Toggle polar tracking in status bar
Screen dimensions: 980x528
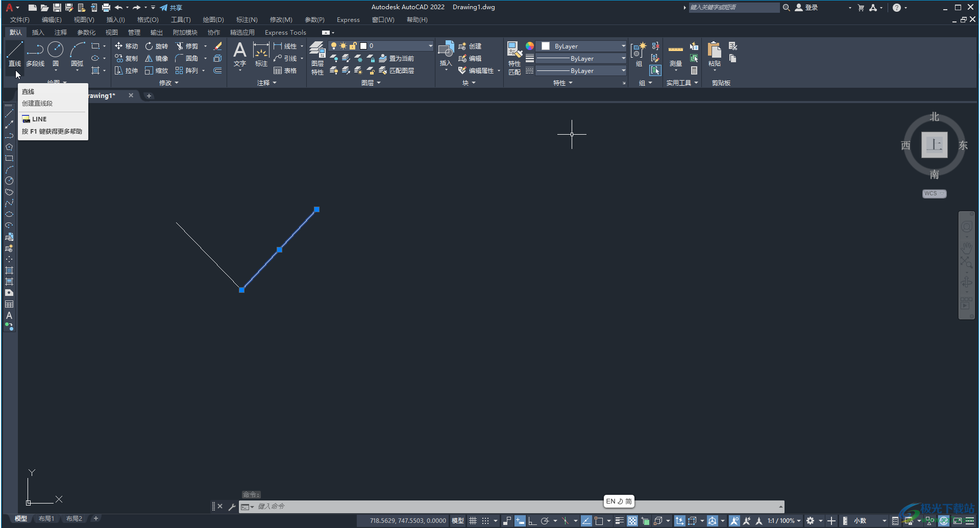point(545,521)
